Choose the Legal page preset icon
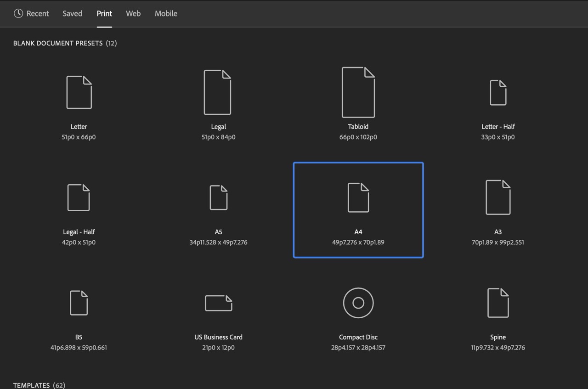The image size is (588, 389). click(x=217, y=92)
